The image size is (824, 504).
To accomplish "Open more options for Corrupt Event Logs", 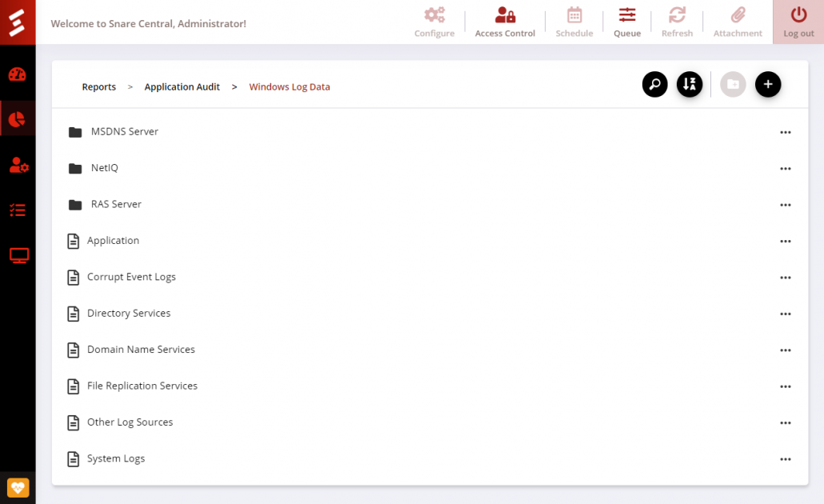I will pyautogui.click(x=785, y=278).
